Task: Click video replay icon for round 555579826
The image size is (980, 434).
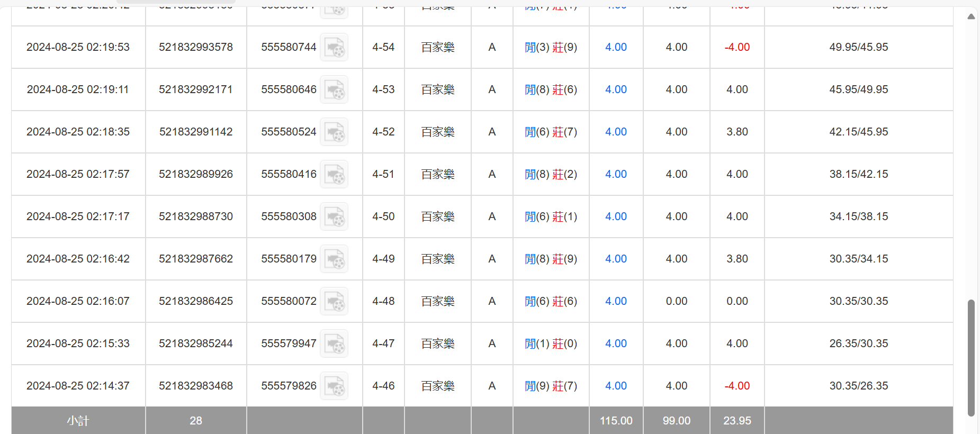Action: coord(334,386)
